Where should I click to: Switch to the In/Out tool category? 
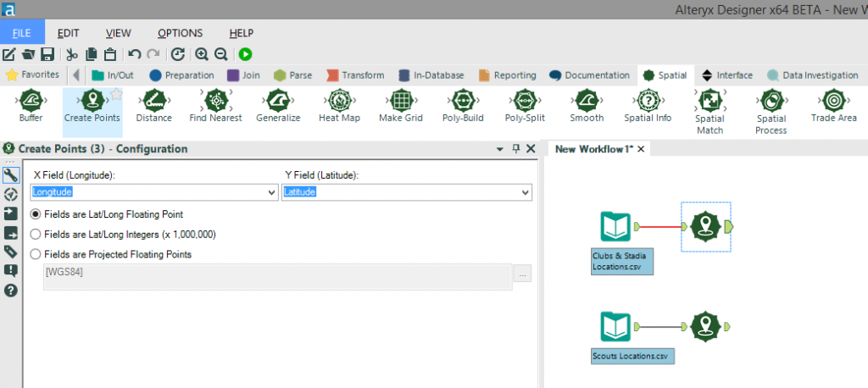pyautogui.click(x=113, y=75)
